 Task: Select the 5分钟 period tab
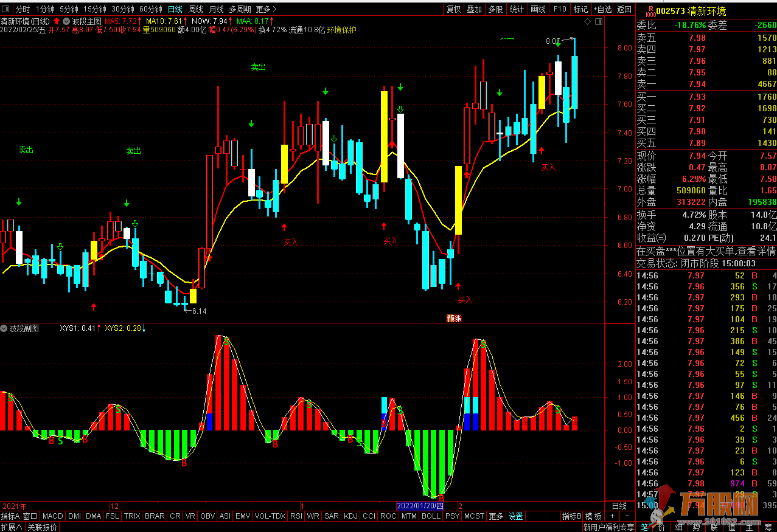pyautogui.click(x=69, y=9)
